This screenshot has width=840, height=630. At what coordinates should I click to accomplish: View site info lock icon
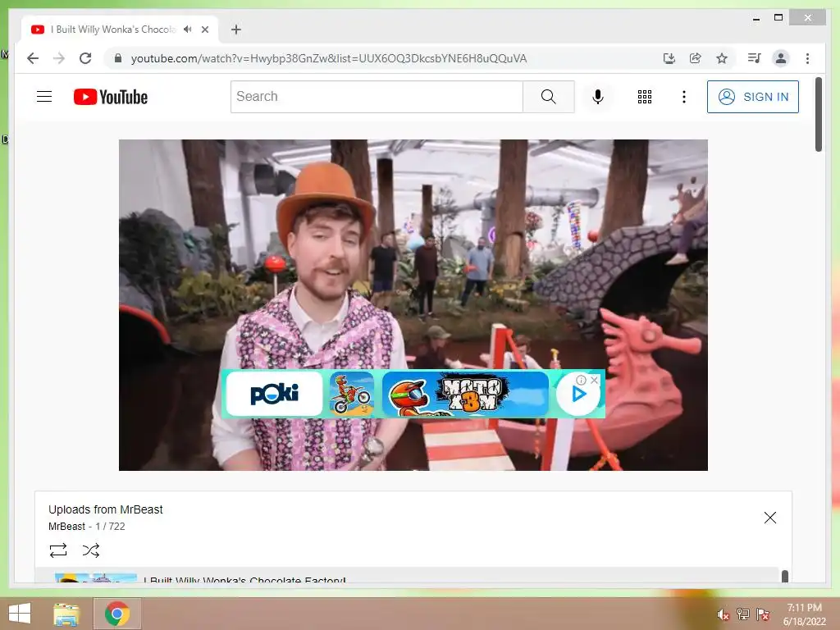[118, 58]
